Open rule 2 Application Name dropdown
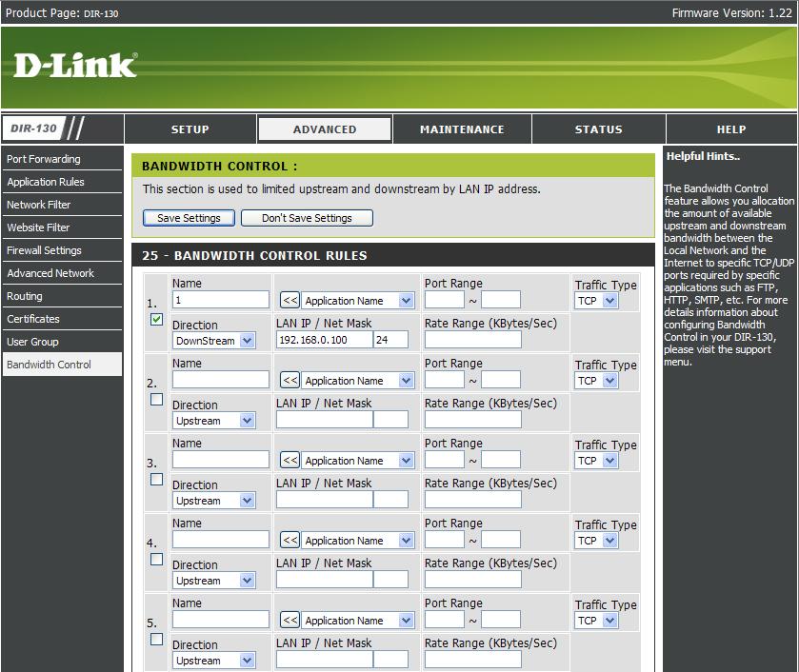Screen dimensions: 799x672 pyautogui.click(x=358, y=381)
